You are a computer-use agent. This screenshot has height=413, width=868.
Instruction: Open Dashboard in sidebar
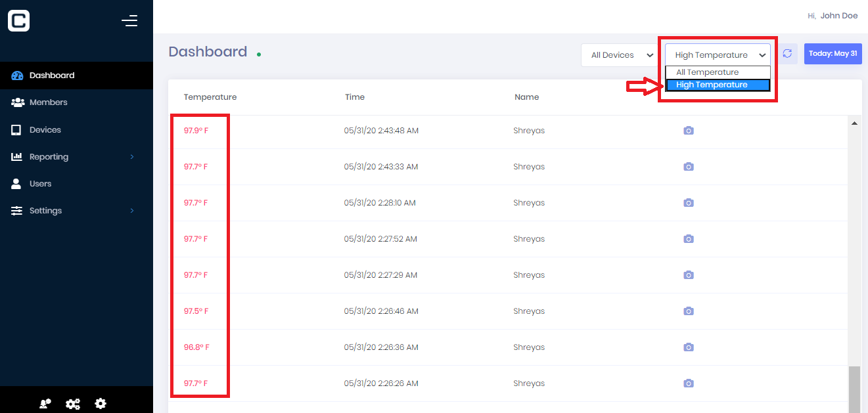[76, 76]
